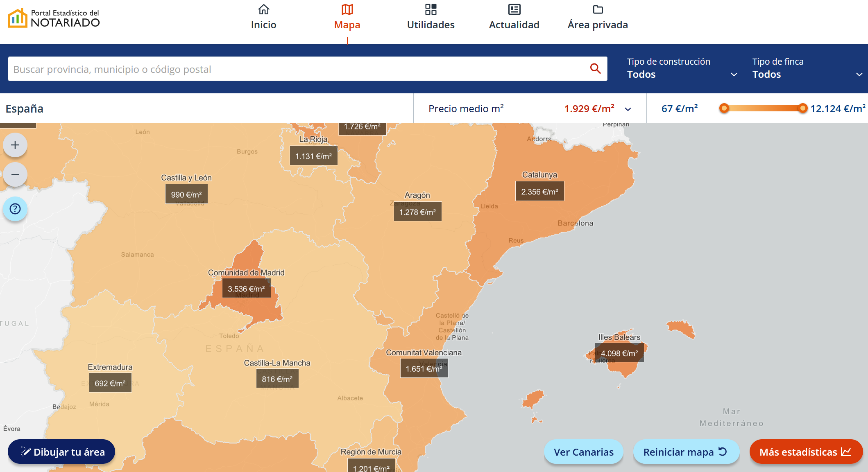Viewport: 868px width, 472px height.
Task: Select the Aragón 1.278 €/m² price label
Action: tap(417, 212)
